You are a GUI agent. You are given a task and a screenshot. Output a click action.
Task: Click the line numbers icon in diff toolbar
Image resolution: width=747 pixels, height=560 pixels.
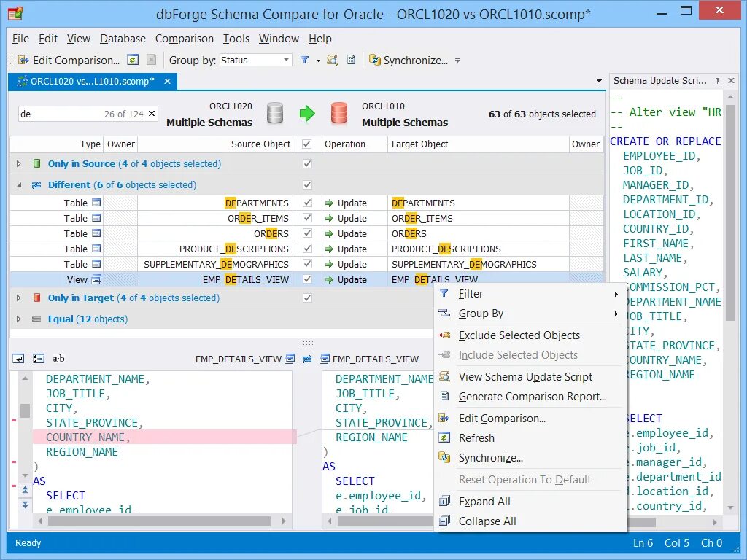pos(39,359)
